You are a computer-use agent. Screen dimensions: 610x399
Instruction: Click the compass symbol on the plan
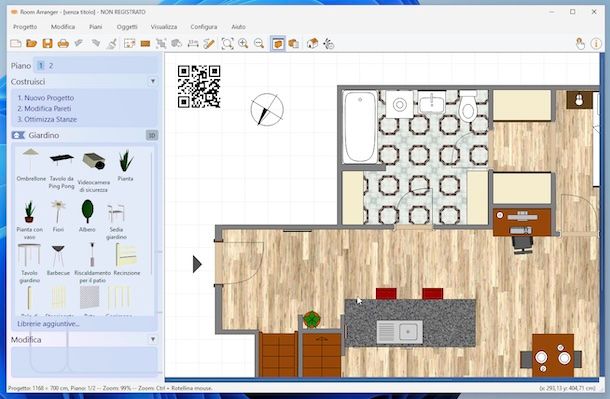(267, 109)
